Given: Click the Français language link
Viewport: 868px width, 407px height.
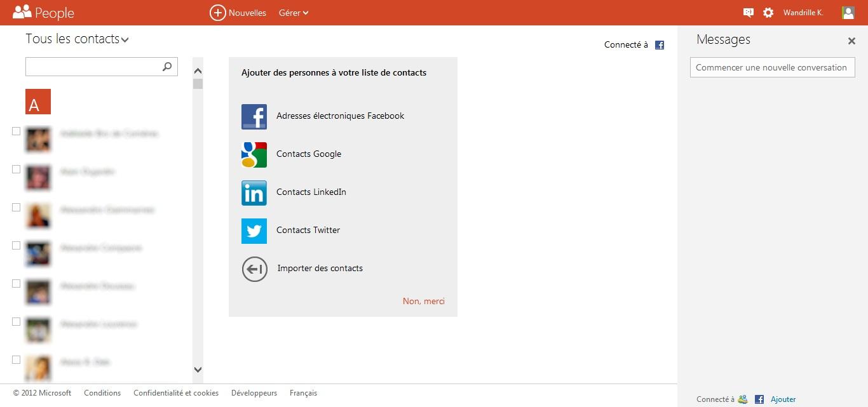Looking at the screenshot, I should (303, 393).
